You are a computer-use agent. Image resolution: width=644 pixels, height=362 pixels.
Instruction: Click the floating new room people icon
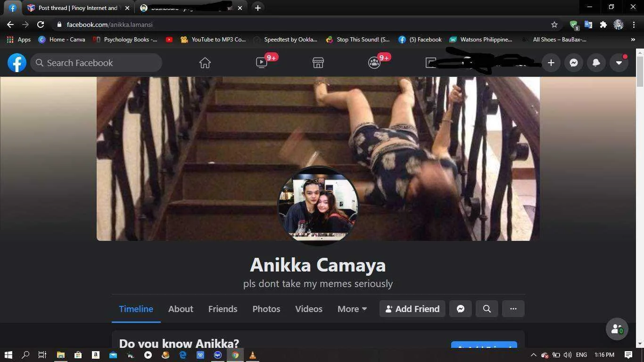coord(617,329)
